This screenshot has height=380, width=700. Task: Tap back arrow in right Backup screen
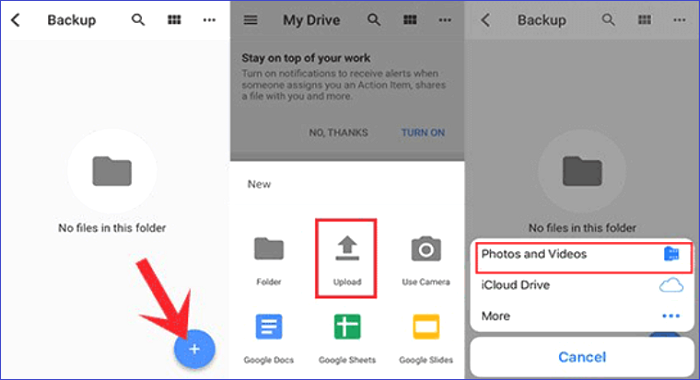[x=486, y=20]
